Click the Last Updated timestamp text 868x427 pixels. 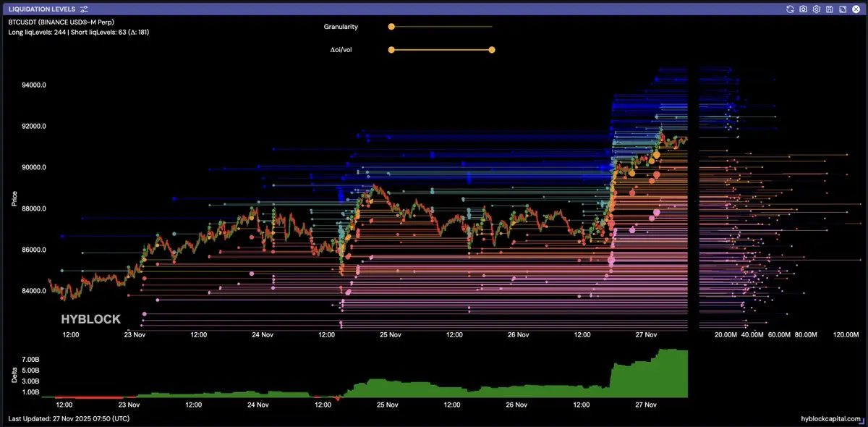coord(70,418)
